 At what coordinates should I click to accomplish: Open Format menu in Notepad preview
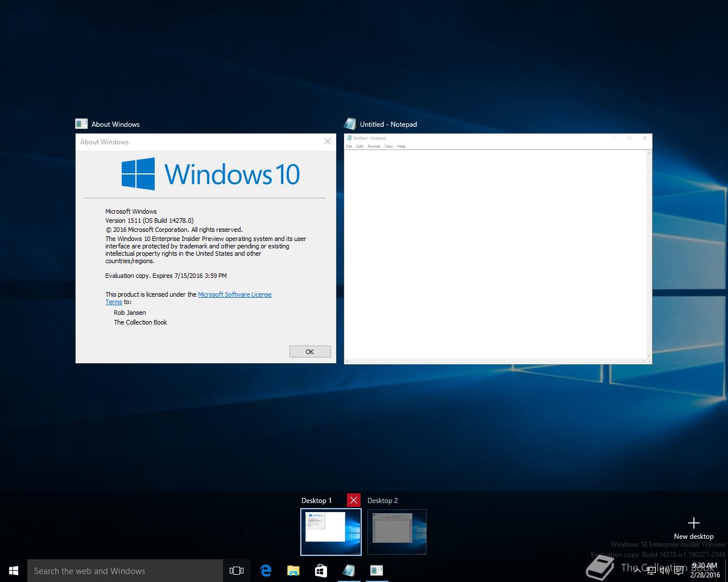tap(374, 147)
